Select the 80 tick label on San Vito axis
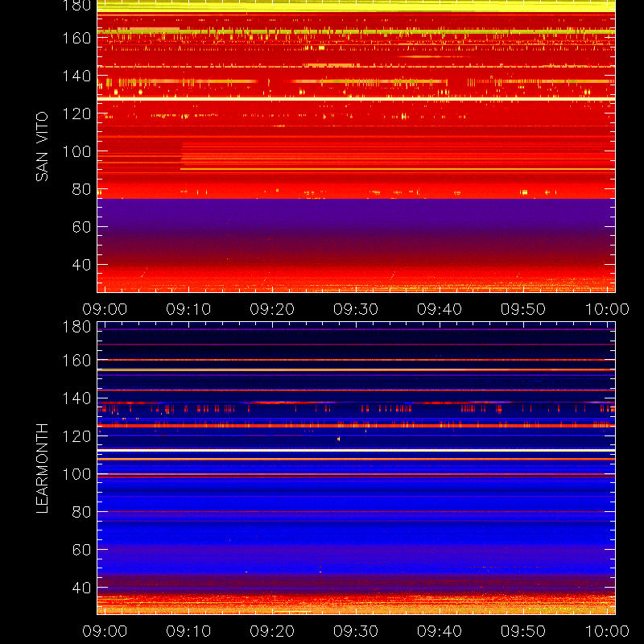Viewport: 644px width, 644px height. (81, 189)
